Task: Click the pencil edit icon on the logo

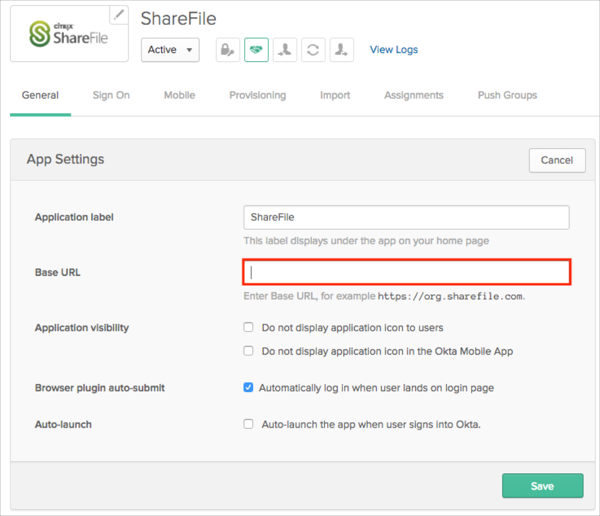Action: point(119,15)
